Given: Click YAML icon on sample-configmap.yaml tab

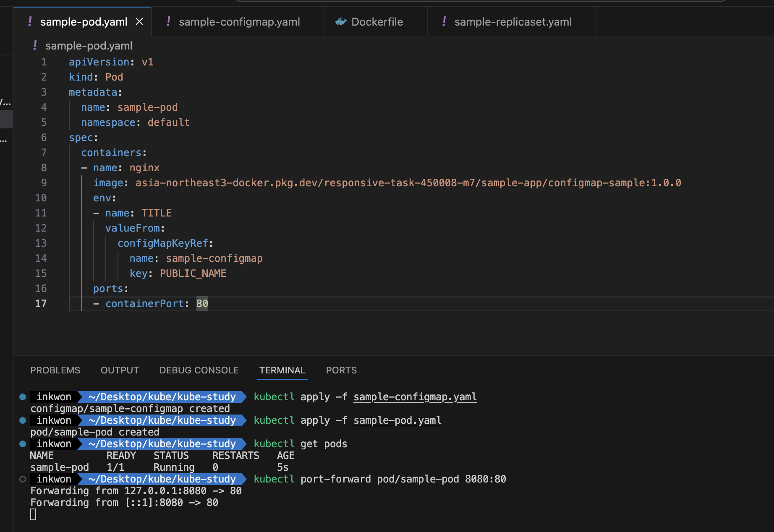Looking at the screenshot, I should 168,21.
